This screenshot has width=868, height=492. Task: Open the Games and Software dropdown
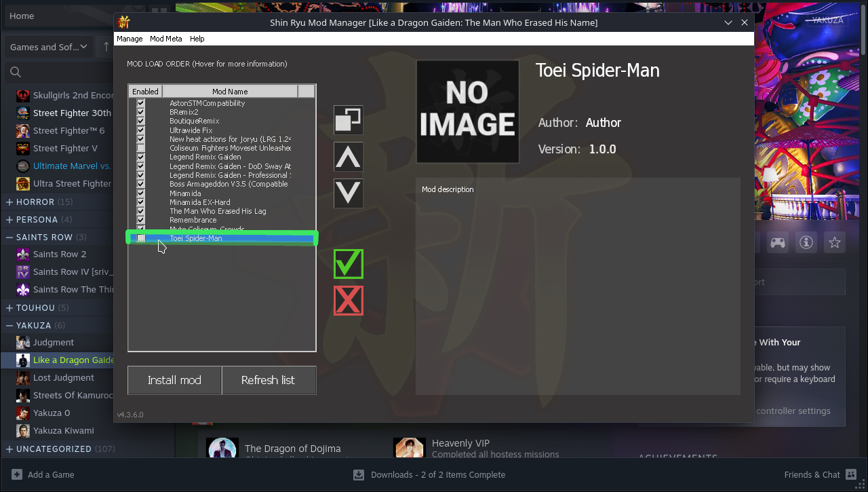click(49, 47)
